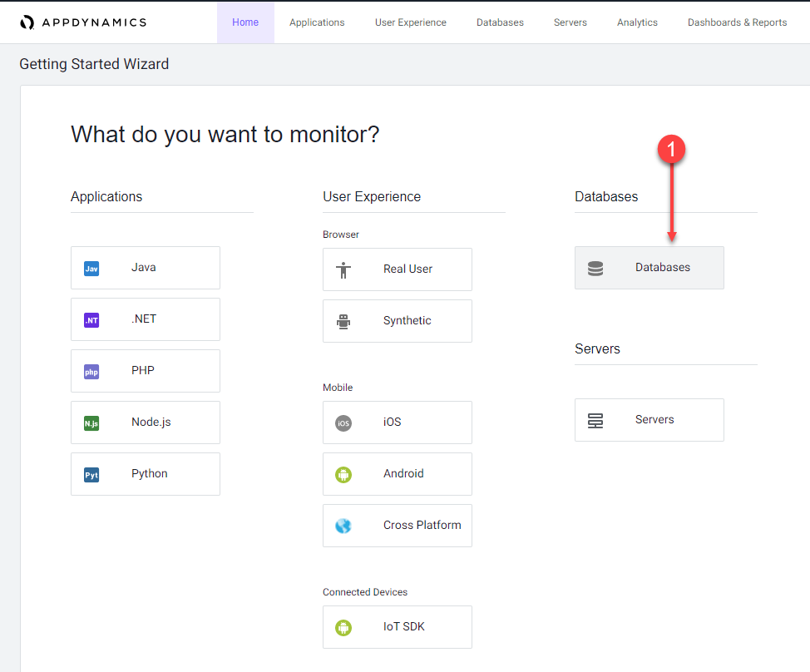Click the PHP application icon
This screenshot has height=672, width=810.
coord(91,372)
